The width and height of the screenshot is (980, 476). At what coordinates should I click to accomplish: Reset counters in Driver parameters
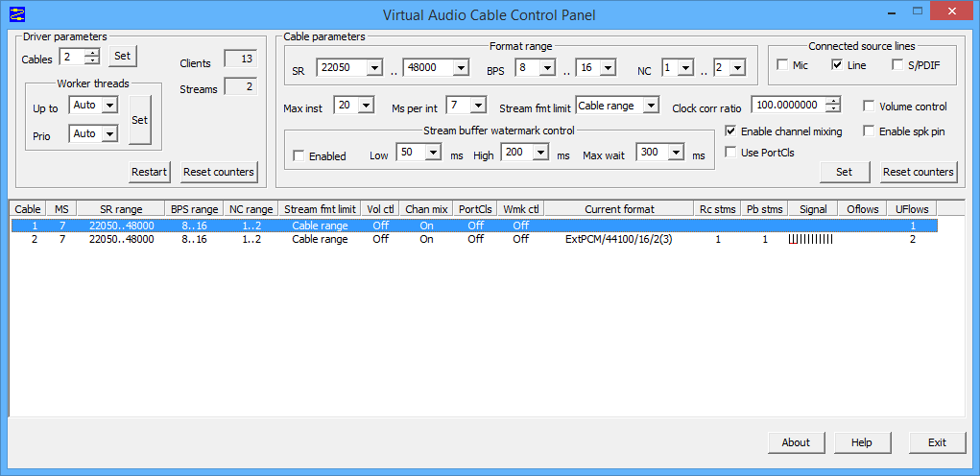point(219,172)
